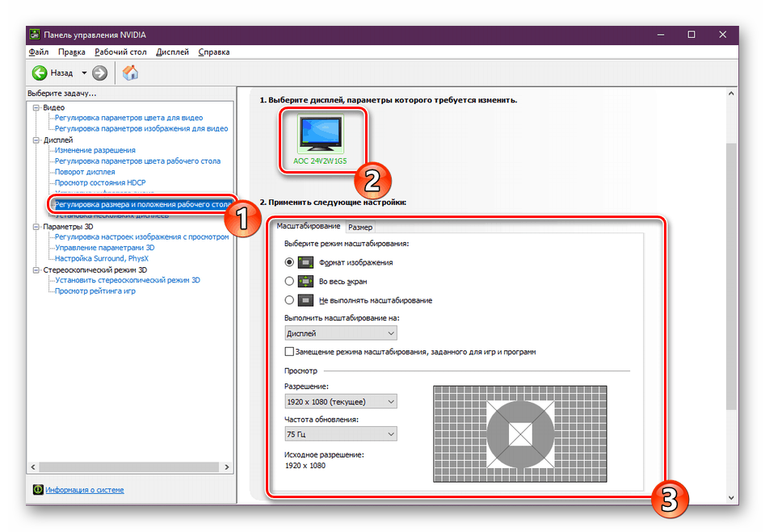Click the NVIDIA logo in title bar
Screen dimensions: 765x532
click(35, 35)
